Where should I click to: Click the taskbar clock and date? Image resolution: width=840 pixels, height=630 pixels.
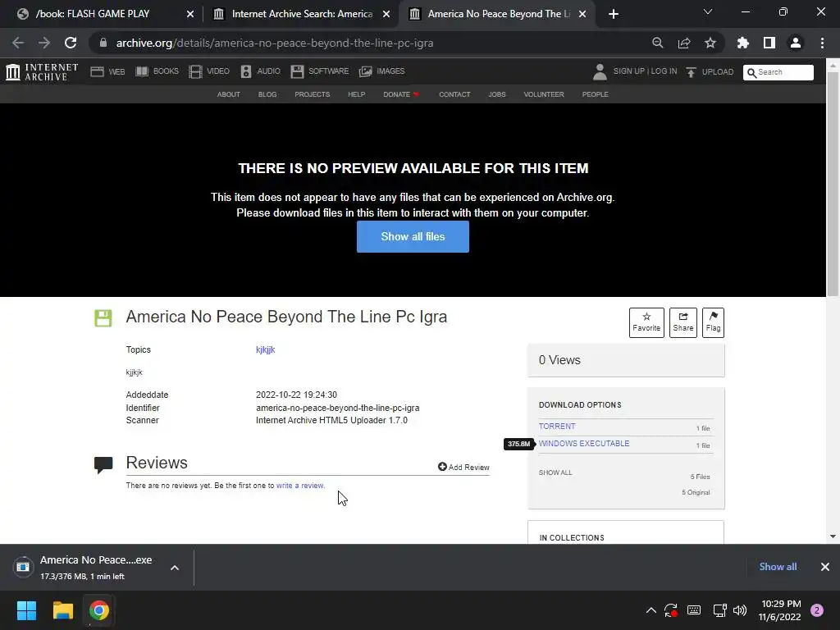coord(779,610)
